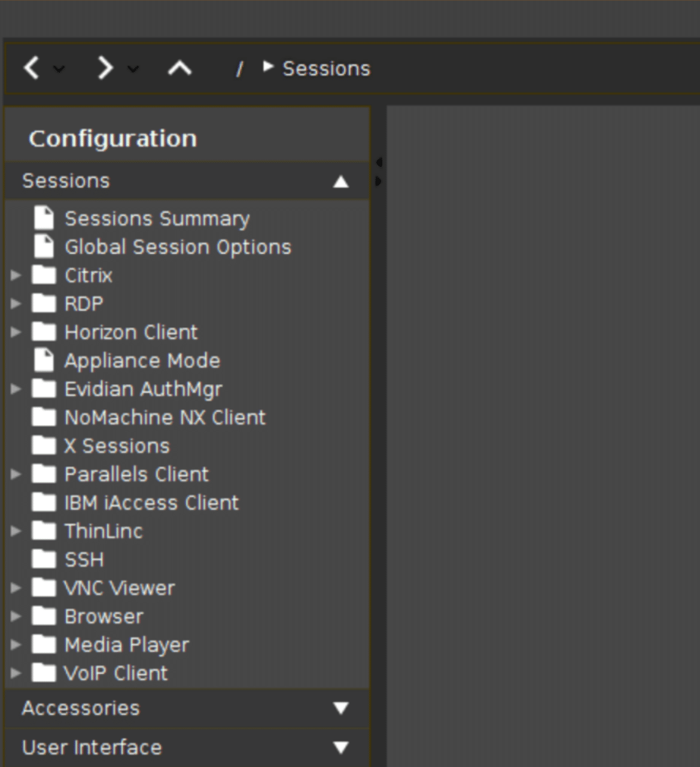Select the VoIP Client folder icon
The image size is (700, 767).
click(44, 672)
